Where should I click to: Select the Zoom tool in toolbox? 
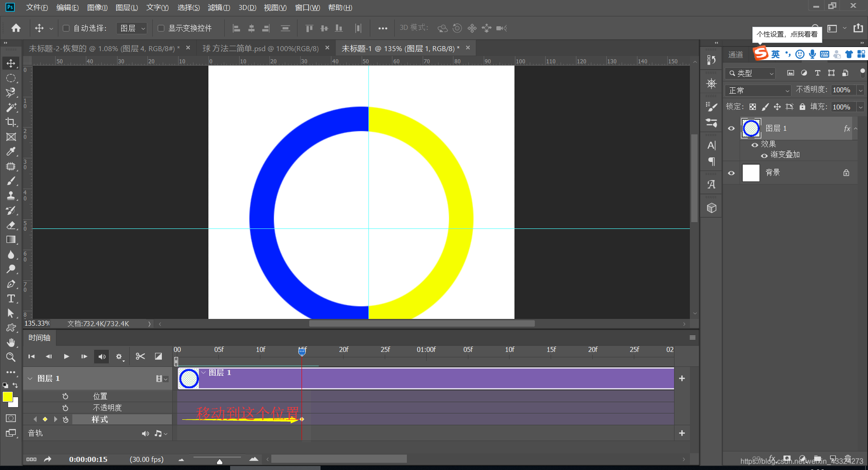[x=11, y=357]
